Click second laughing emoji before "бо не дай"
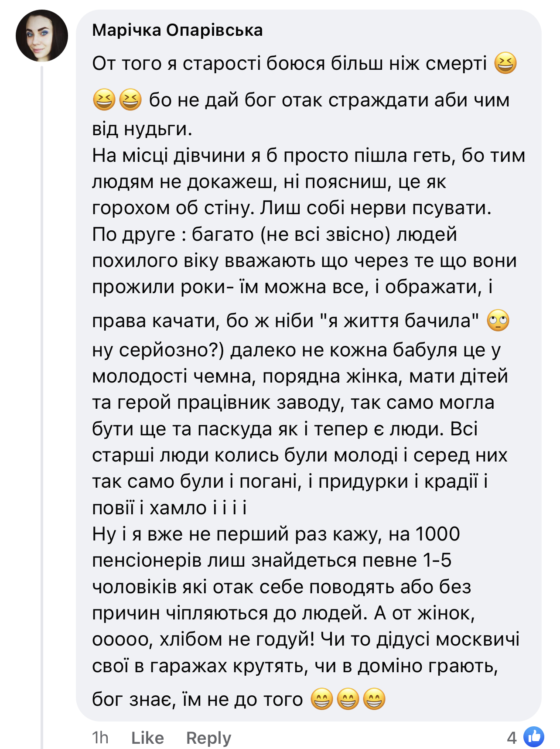 pos(130,99)
